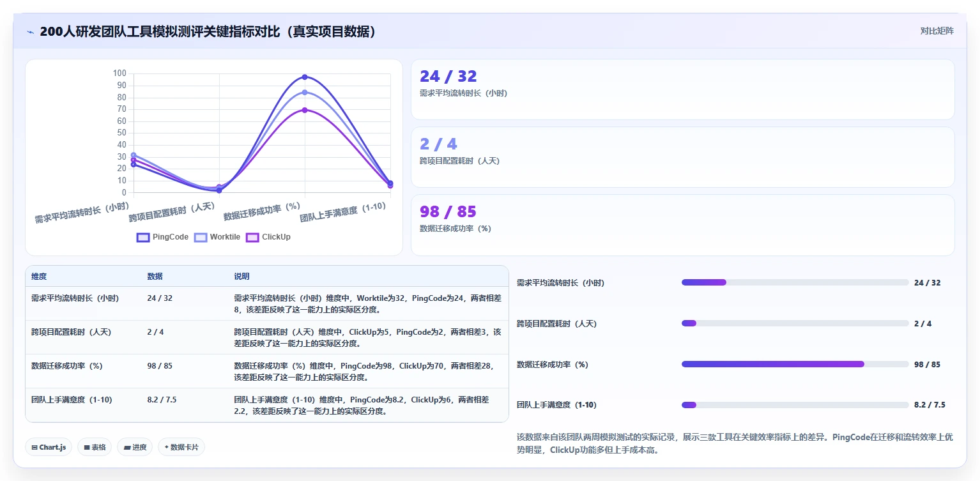Click the Worktile point at 数据迁移成功率
This screenshot has width=980, height=481.
point(305,93)
